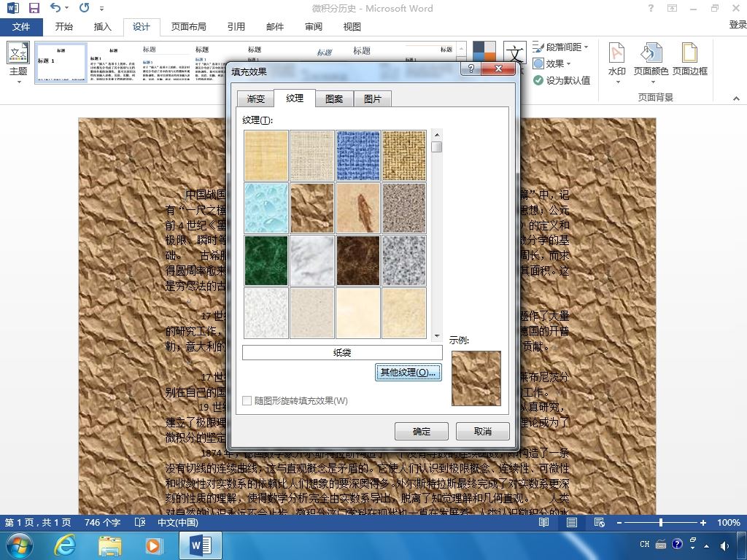The width and height of the screenshot is (747, 560).
Task: Open the File (文件) tab
Action: [x=21, y=27]
